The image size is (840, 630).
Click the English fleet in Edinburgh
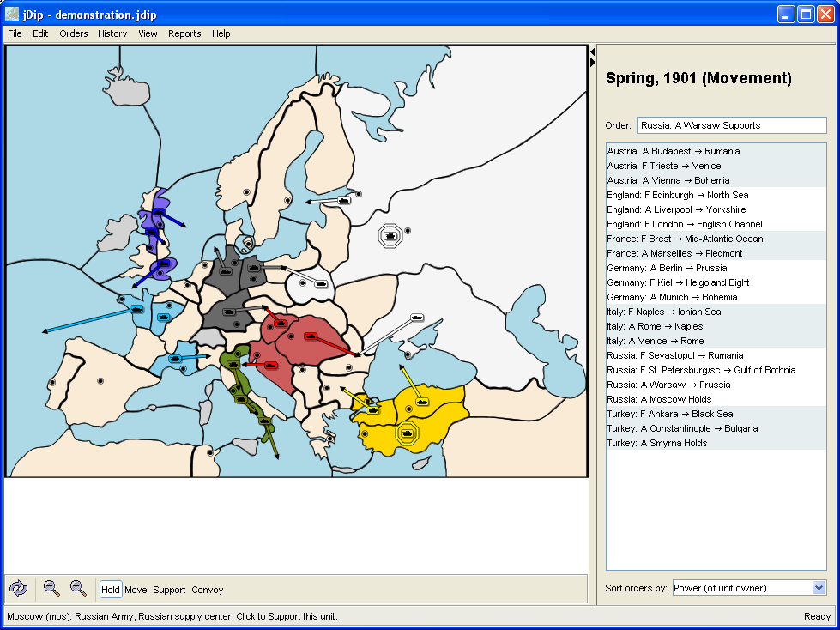[158, 212]
